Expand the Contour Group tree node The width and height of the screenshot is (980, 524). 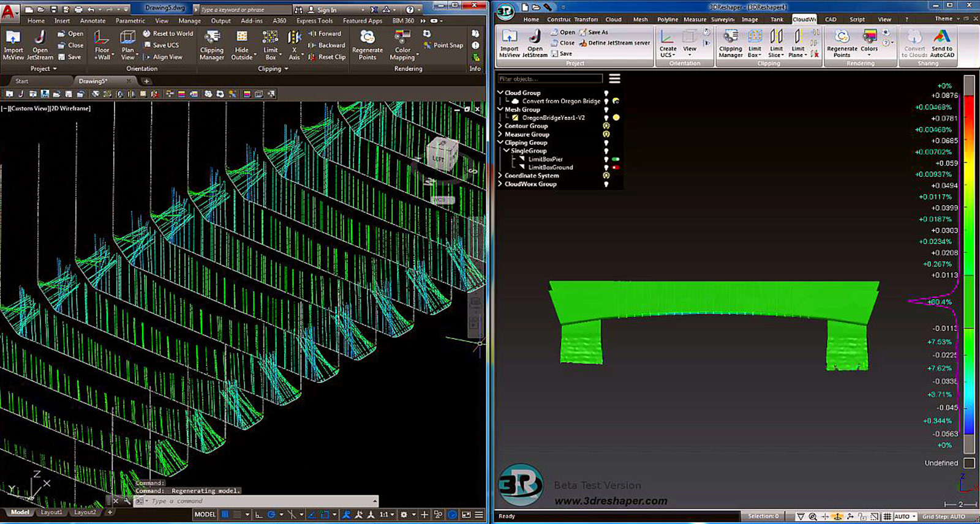coord(500,126)
